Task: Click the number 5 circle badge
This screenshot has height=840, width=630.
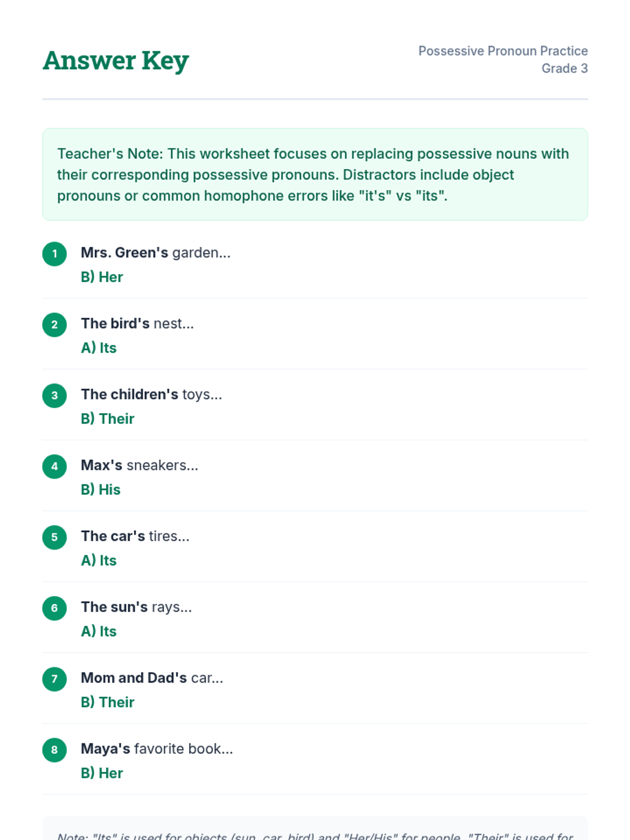Action: 54,538
